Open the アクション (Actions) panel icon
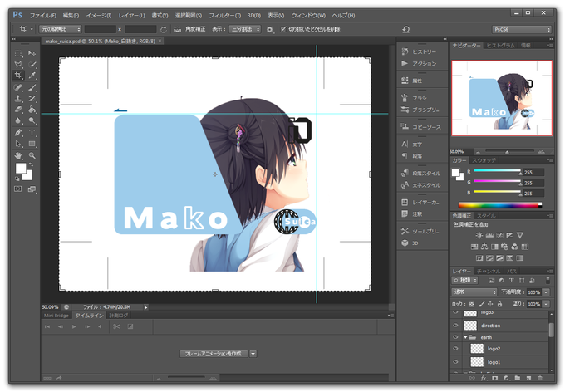The image size is (565, 392). 405,63
